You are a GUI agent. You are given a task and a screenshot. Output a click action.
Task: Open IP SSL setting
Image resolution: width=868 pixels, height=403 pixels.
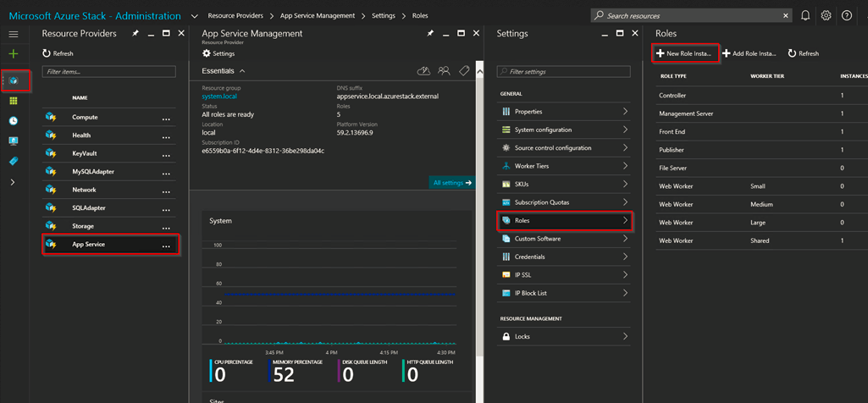tap(563, 274)
